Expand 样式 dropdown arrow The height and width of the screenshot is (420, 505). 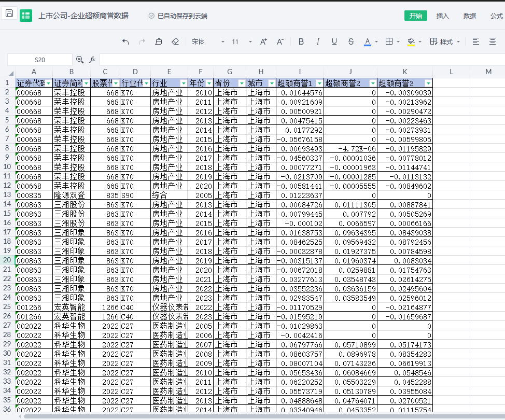click(458, 41)
